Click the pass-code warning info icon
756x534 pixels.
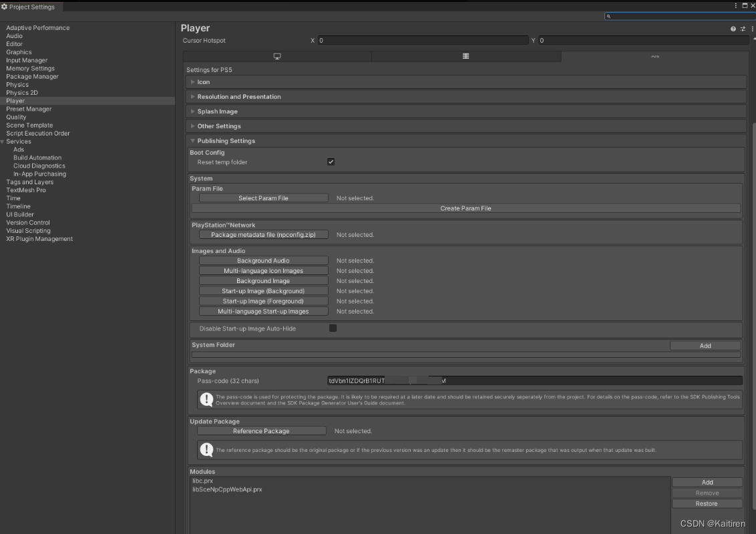(x=206, y=399)
